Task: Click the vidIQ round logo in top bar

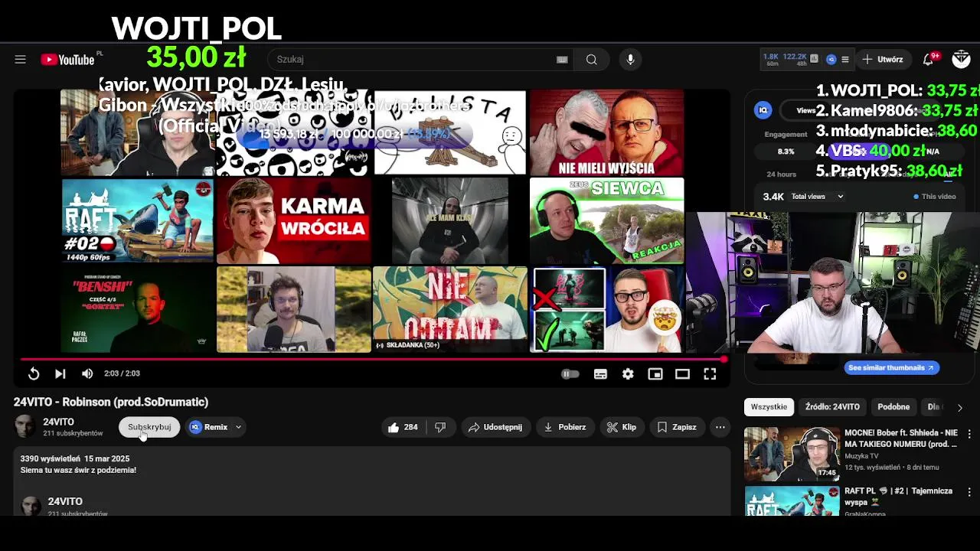Action: [x=831, y=59]
